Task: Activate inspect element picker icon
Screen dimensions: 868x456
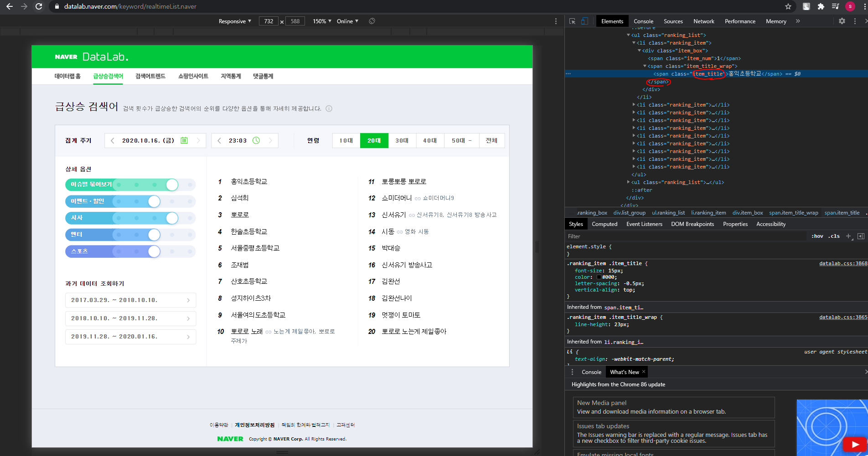Action: point(573,21)
